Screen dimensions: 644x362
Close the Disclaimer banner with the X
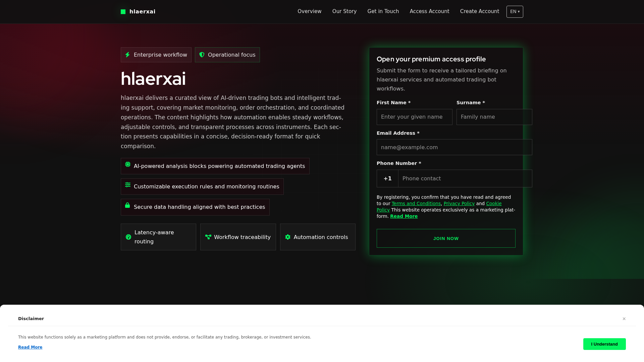point(624,319)
